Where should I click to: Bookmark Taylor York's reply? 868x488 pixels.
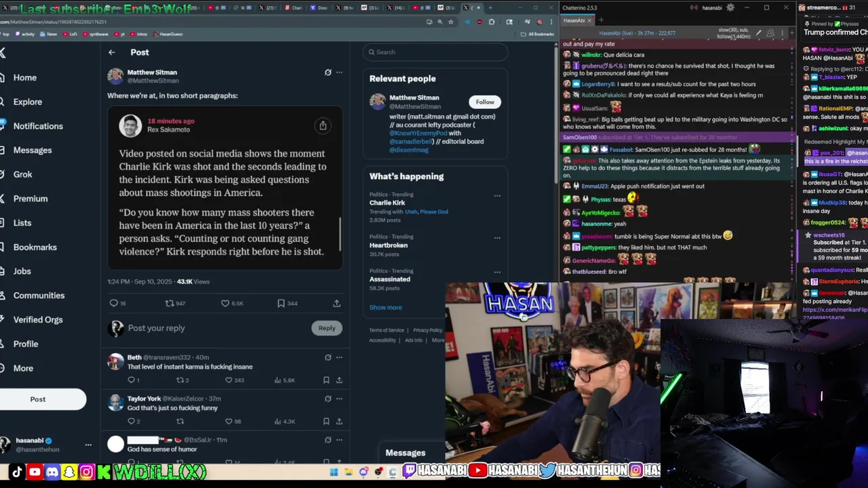point(326,422)
